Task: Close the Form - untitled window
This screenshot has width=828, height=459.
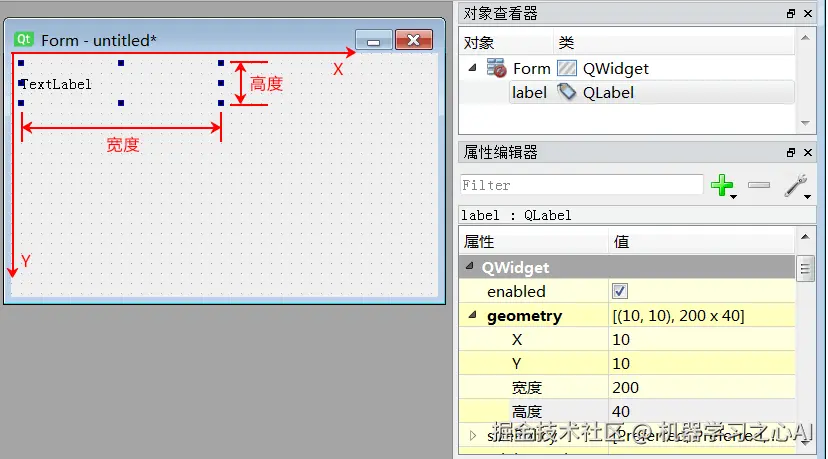Action: [413, 40]
